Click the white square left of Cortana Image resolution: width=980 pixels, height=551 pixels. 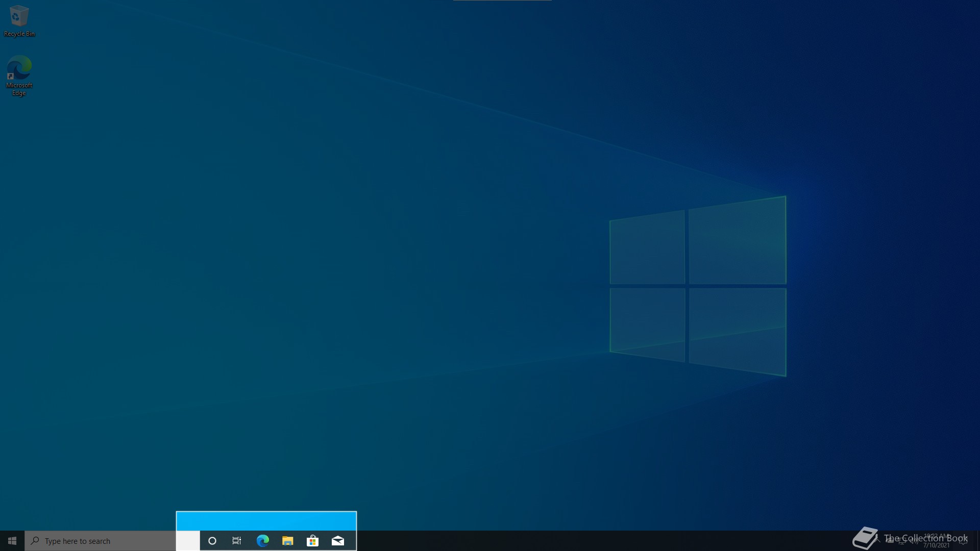tap(188, 541)
